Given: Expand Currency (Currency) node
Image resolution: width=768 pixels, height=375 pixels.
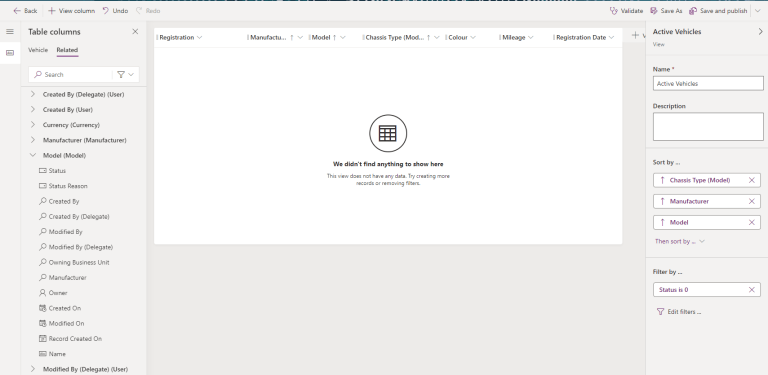Looking at the screenshot, I should [x=33, y=124].
